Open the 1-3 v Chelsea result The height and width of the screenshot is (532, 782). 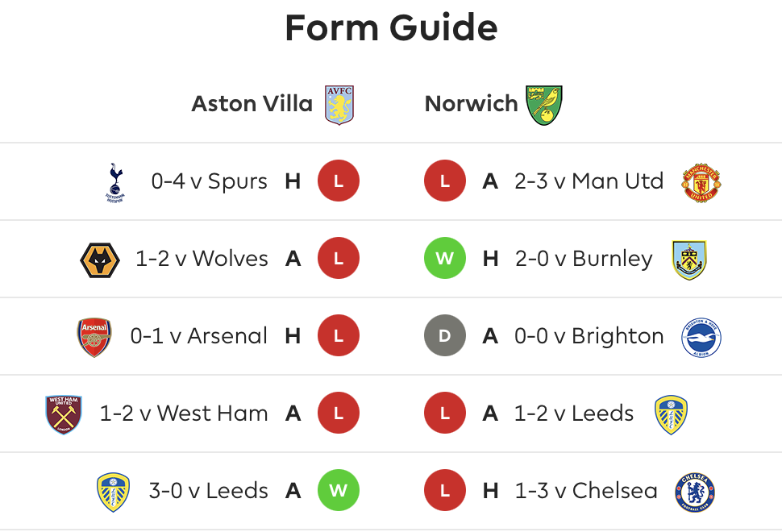click(586, 491)
